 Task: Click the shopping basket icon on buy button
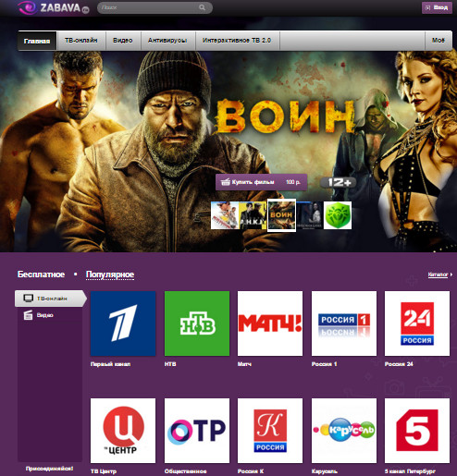click(226, 182)
